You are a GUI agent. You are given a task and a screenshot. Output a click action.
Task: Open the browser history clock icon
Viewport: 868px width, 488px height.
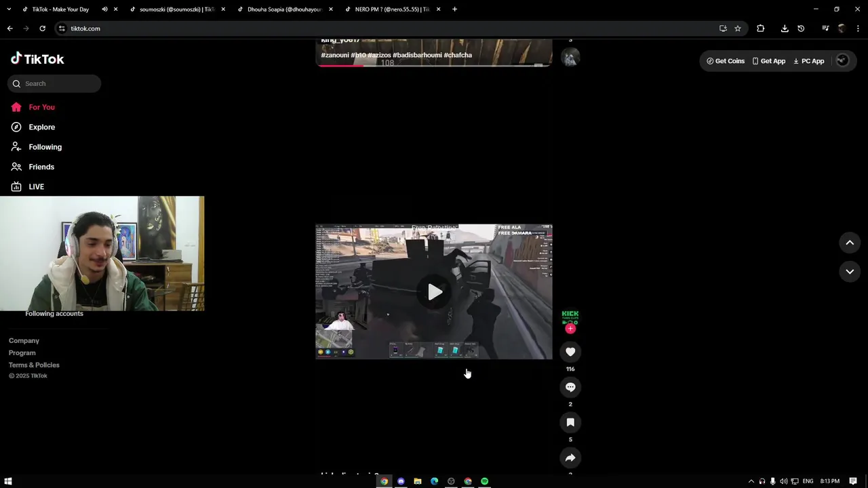[801, 28]
